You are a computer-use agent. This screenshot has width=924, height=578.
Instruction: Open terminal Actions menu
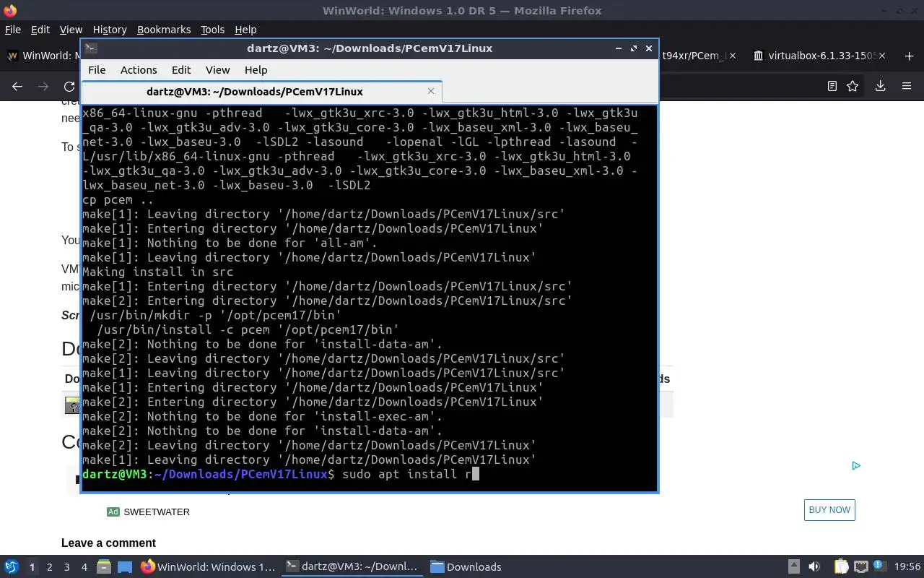point(139,69)
